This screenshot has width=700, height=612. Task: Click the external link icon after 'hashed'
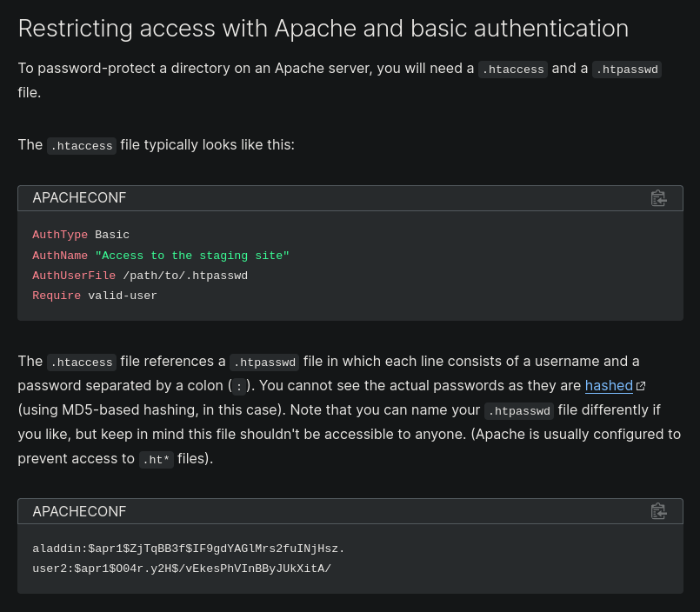(x=641, y=386)
